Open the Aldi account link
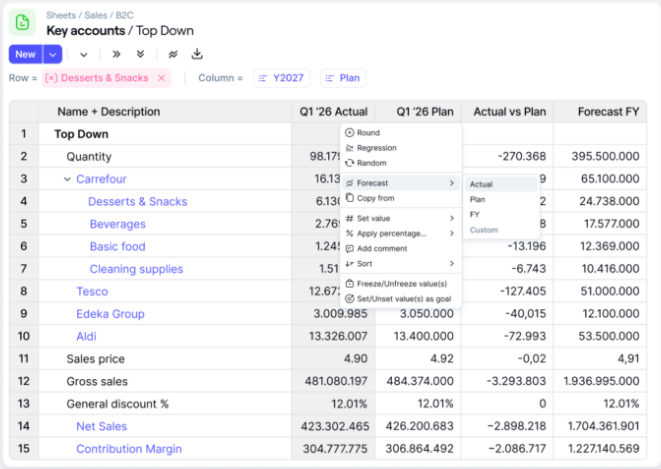This screenshot has width=661, height=469. [x=86, y=336]
